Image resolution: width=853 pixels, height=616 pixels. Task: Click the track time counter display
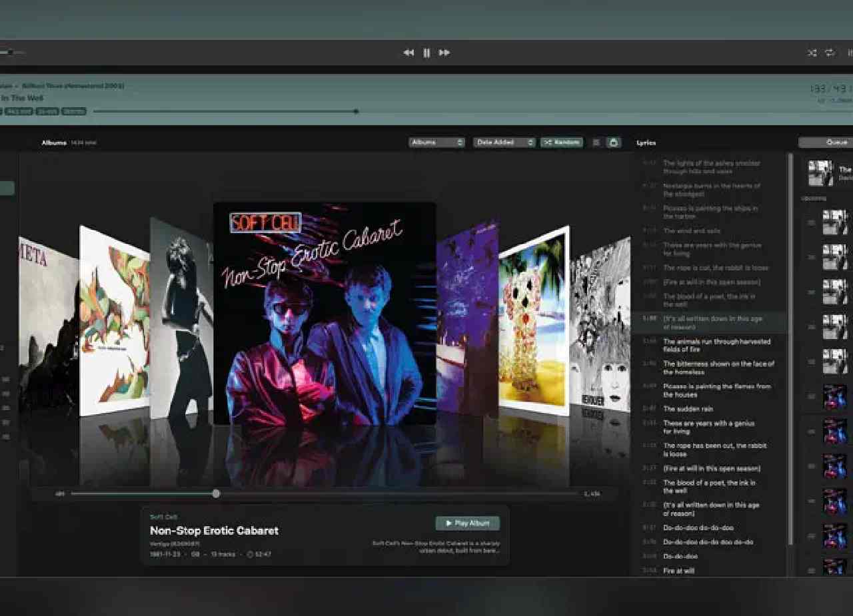830,89
